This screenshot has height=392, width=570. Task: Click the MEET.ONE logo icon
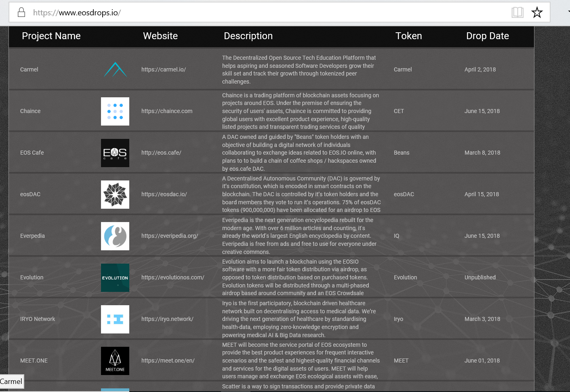pyautogui.click(x=115, y=361)
